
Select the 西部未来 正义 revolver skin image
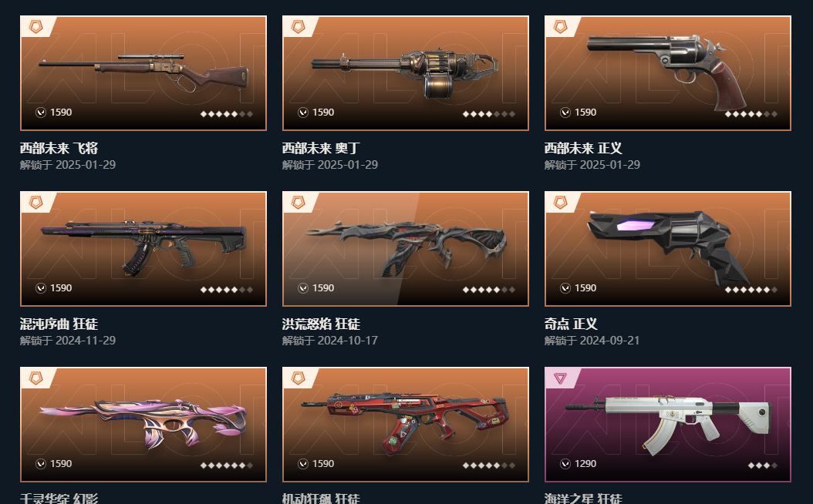point(668,73)
